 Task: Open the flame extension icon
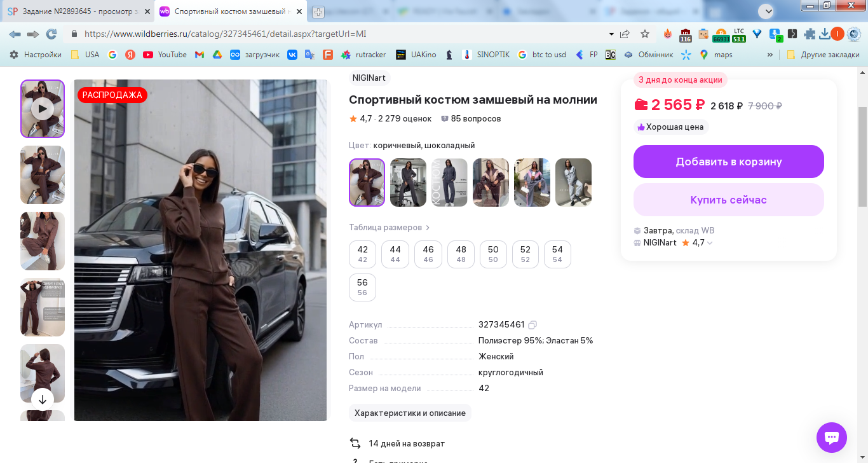coord(668,34)
